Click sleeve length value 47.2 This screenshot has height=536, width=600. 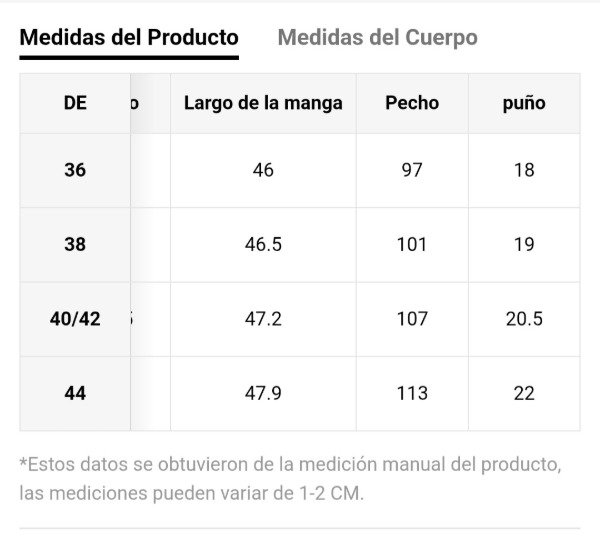pos(263,319)
